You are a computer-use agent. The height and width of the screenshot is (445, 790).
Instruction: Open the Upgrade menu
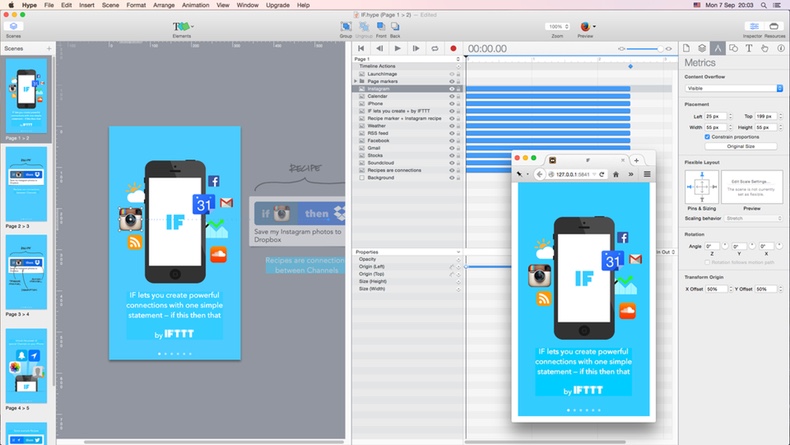click(x=278, y=5)
